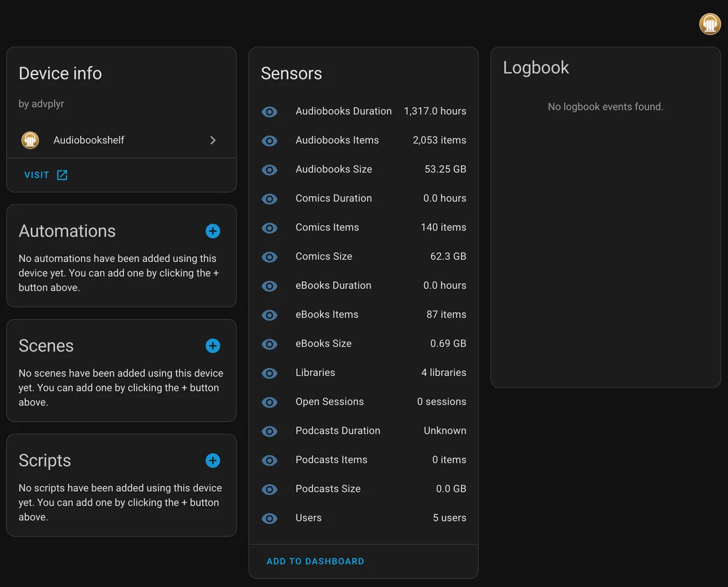
Task: Select the Comics Items sensor label
Action: (x=327, y=227)
